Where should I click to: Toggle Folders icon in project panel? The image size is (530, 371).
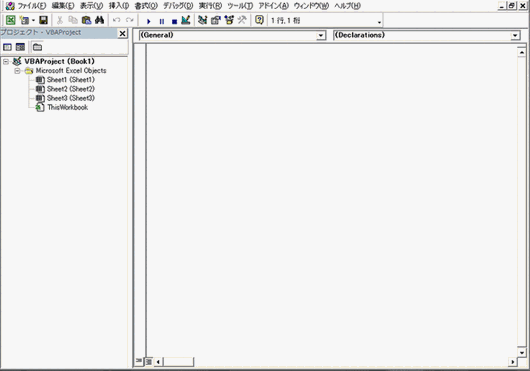click(x=37, y=47)
